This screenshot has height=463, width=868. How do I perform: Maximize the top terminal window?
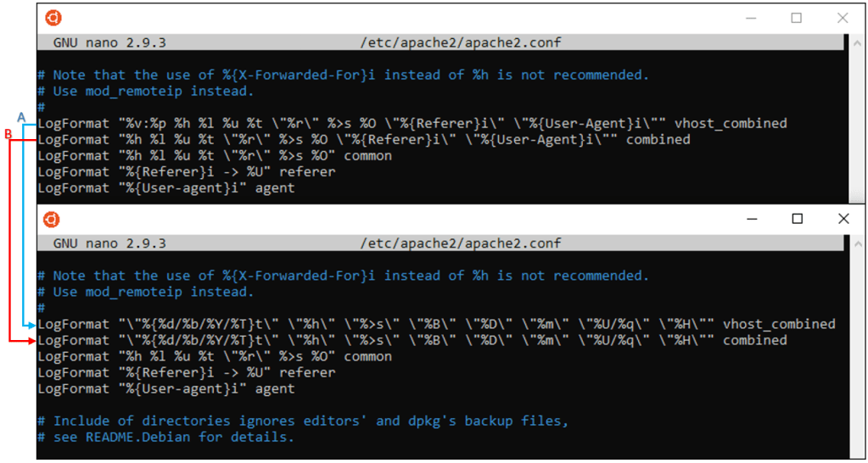pos(797,18)
